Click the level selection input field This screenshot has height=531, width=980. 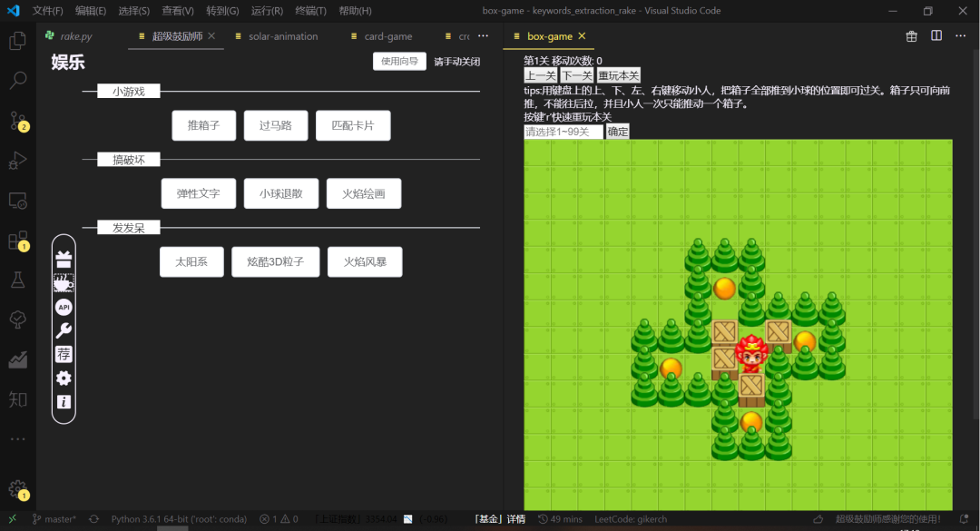563,132
